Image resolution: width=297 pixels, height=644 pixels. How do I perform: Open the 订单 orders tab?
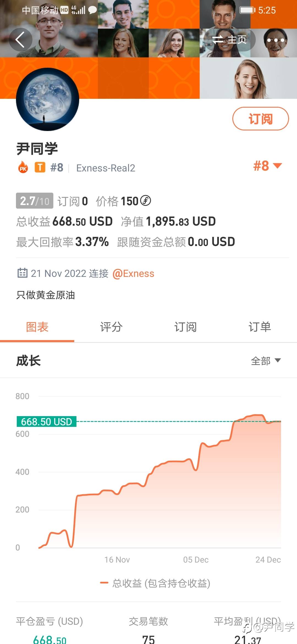click(260, 327)
